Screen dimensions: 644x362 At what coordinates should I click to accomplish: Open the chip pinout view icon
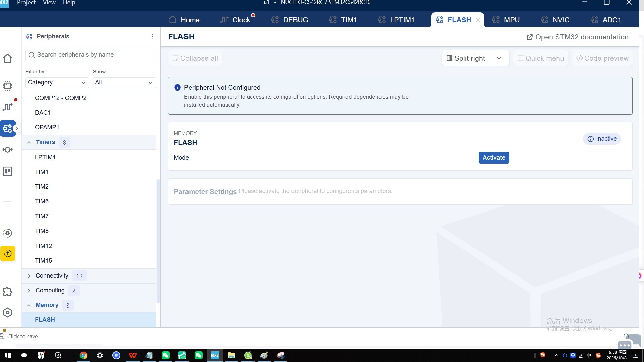(7, 86)
